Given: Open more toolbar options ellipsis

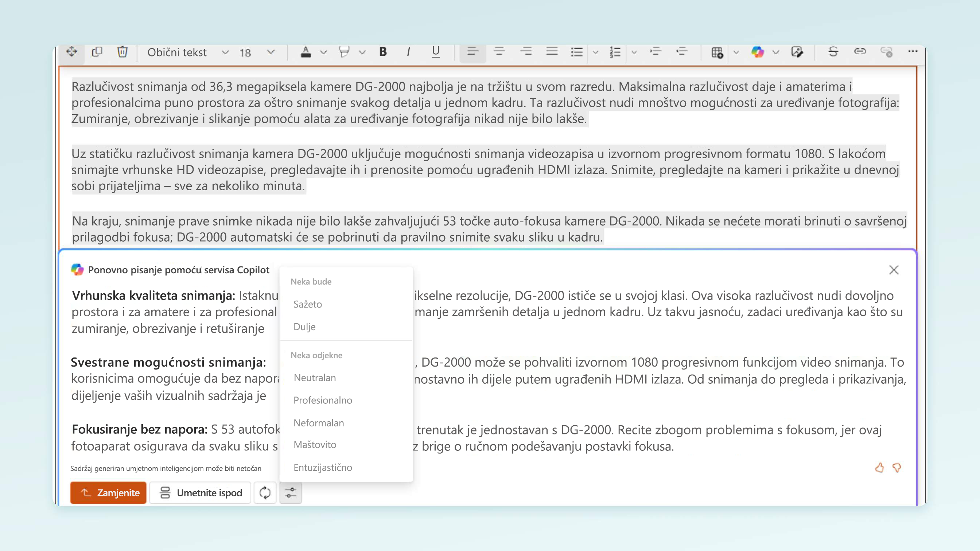Looking at the screenshot, I should pyautogui.click(x=913, y=51).
